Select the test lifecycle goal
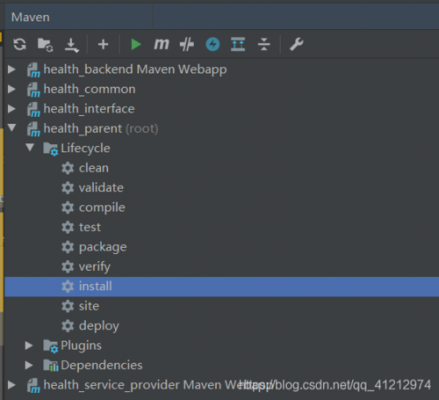The height and width of the screenshot is (400, 439). (90, 227)
